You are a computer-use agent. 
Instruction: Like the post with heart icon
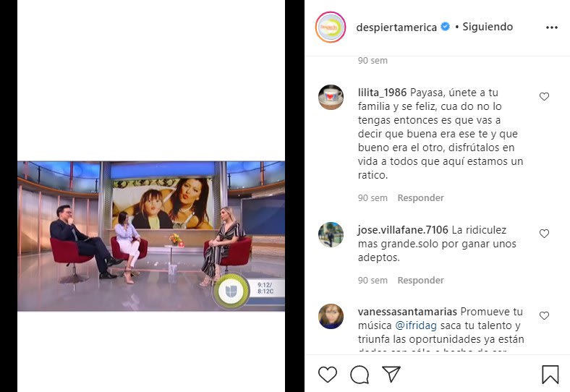point(328,374)
